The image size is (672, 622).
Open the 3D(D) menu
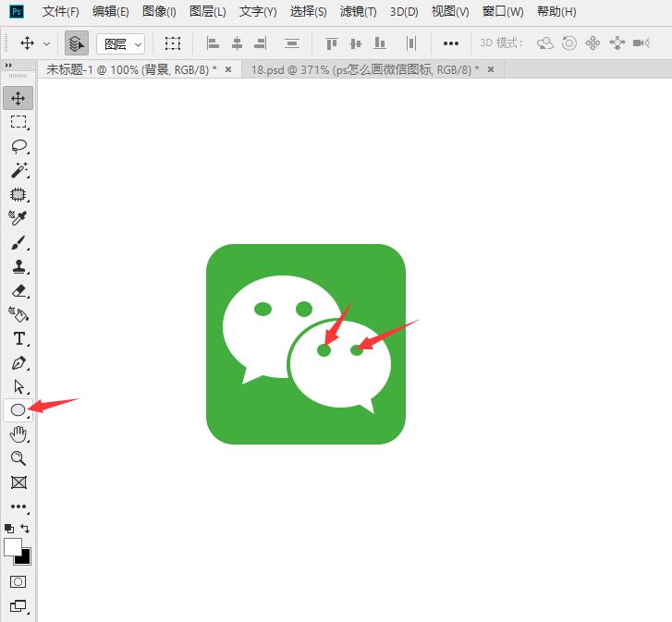point(404,12)
